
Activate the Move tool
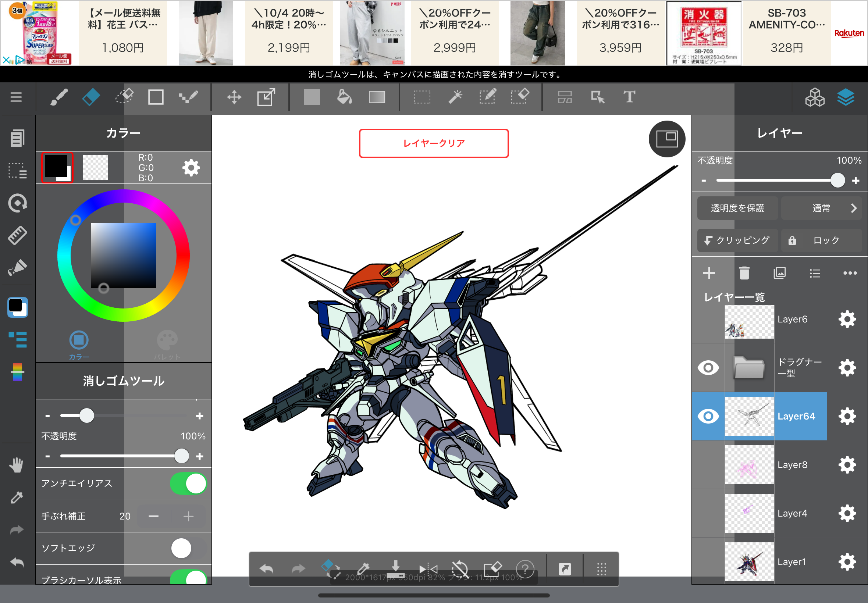pos(234,97)
